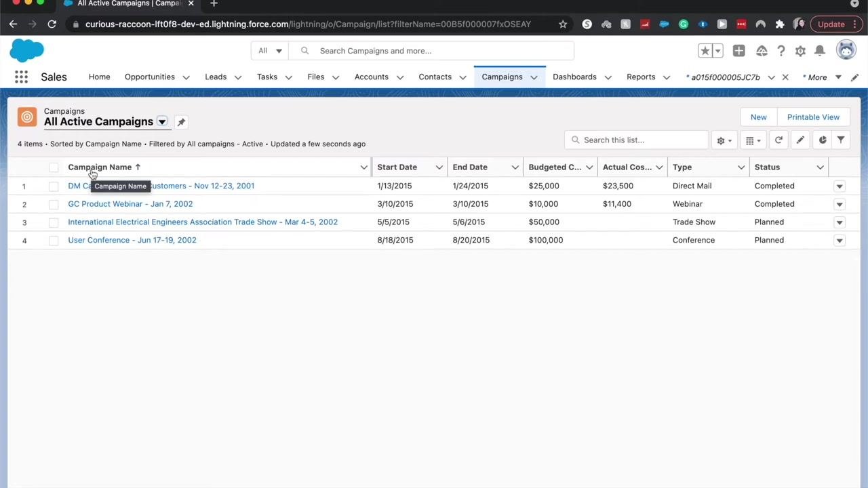Switch to the Tasks tab
This screenshot has height=488, width=868.
tap(267, 77)
